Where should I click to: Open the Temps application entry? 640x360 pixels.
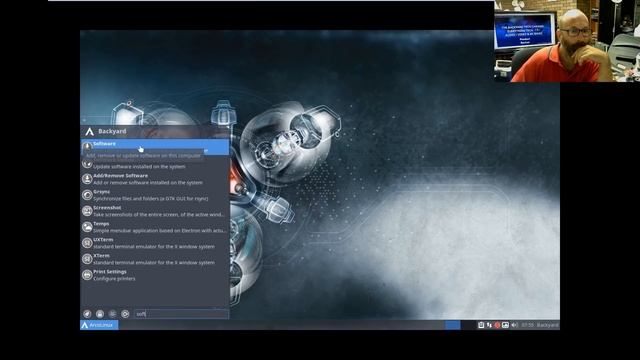tap(155, 227)
